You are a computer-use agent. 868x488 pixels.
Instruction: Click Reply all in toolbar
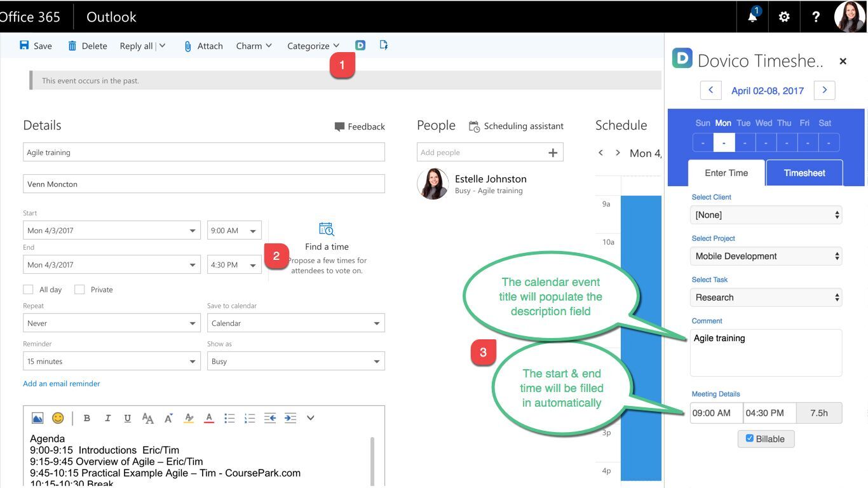point(136,46)
